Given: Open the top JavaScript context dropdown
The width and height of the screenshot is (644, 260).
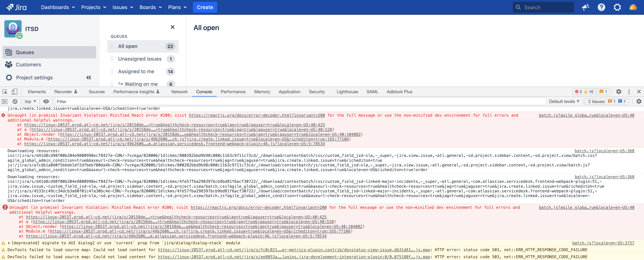Looking at the screenshot, I should (30, 101).
